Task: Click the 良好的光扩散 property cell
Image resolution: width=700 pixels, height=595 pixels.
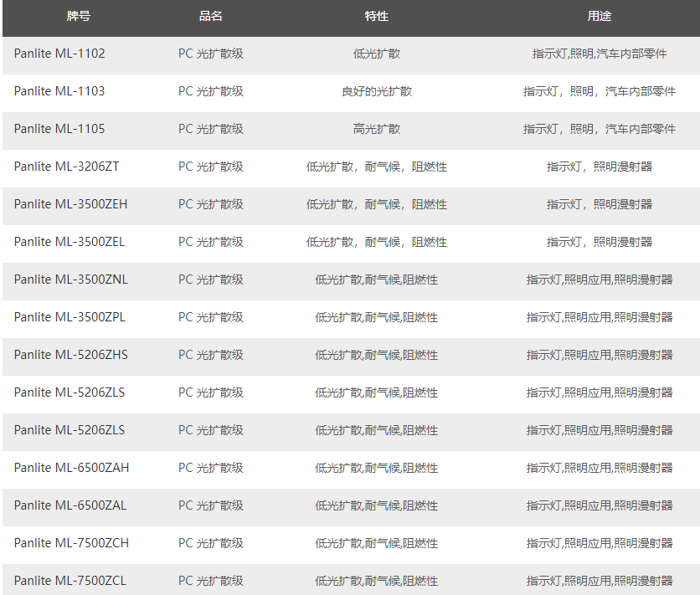Action: coord(377,91)
